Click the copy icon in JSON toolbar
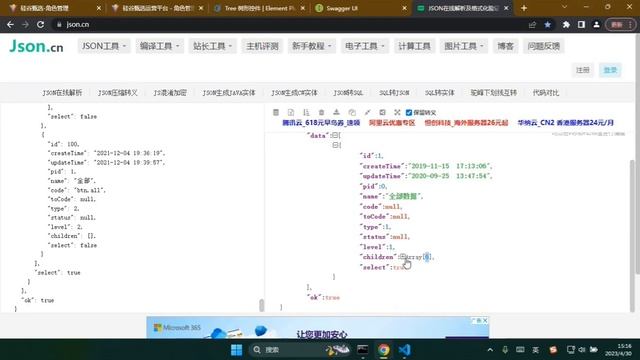Viewport: 640px width, 360px height. [x=352, y=112]
